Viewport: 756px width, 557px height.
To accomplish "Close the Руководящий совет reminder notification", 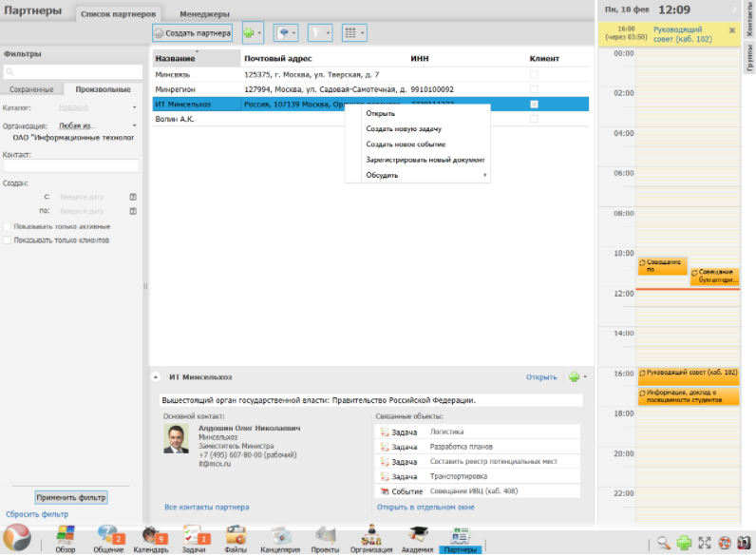I will [732, 30].
